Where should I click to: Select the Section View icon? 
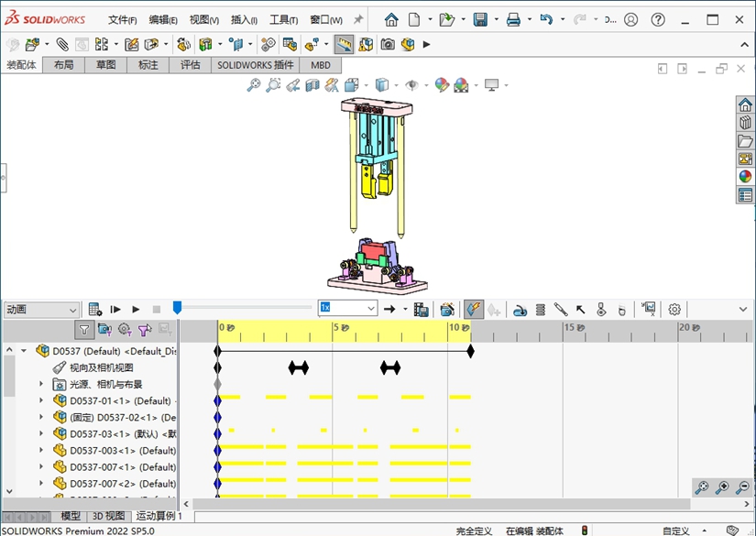coord(312,85)
